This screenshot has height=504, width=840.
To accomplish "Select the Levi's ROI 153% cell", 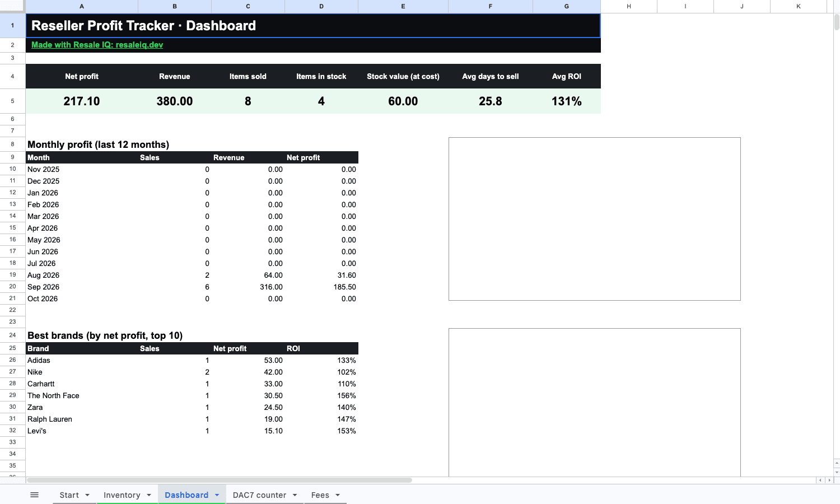I will [321, 431].
